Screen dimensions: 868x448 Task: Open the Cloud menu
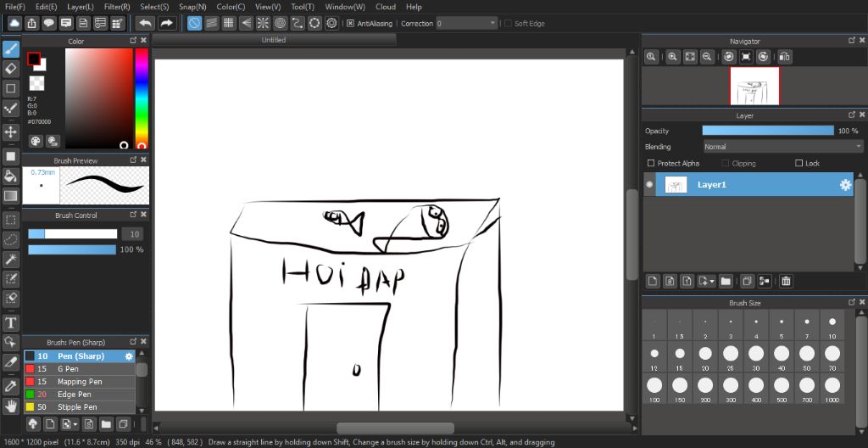386,7
